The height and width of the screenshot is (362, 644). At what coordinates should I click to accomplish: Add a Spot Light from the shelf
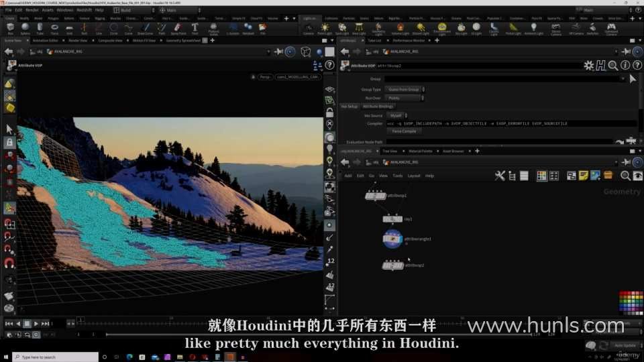coord(341,28)
